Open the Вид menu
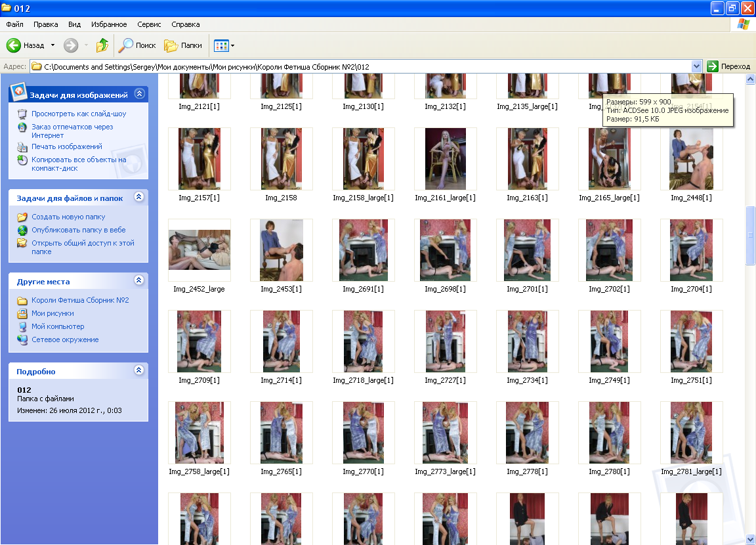 [74, 24]
